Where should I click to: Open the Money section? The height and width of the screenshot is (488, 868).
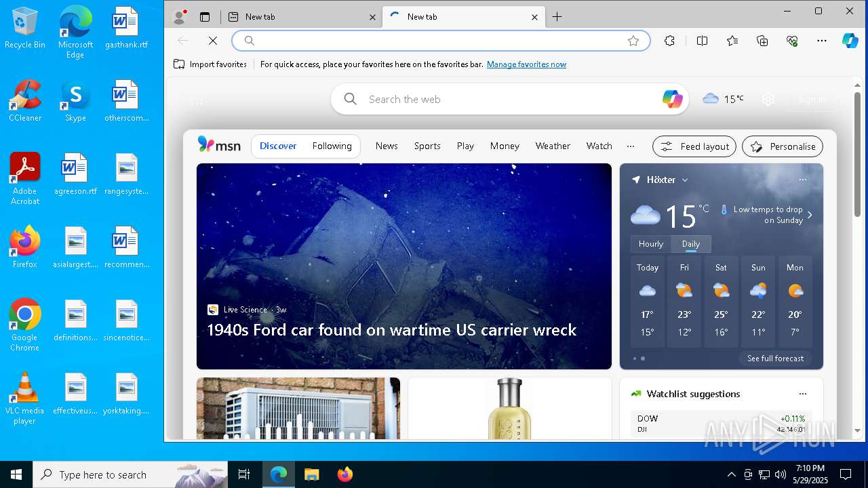tap(505, 146)
